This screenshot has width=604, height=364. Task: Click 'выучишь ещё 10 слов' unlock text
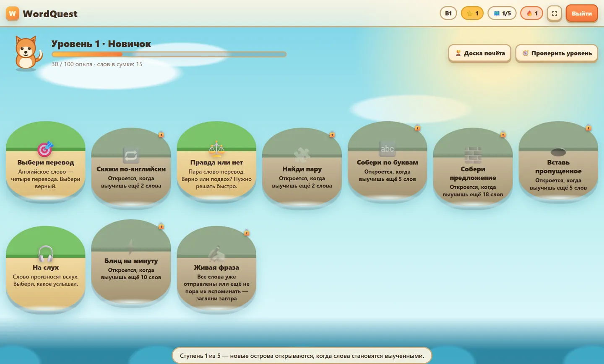[131, 277]
